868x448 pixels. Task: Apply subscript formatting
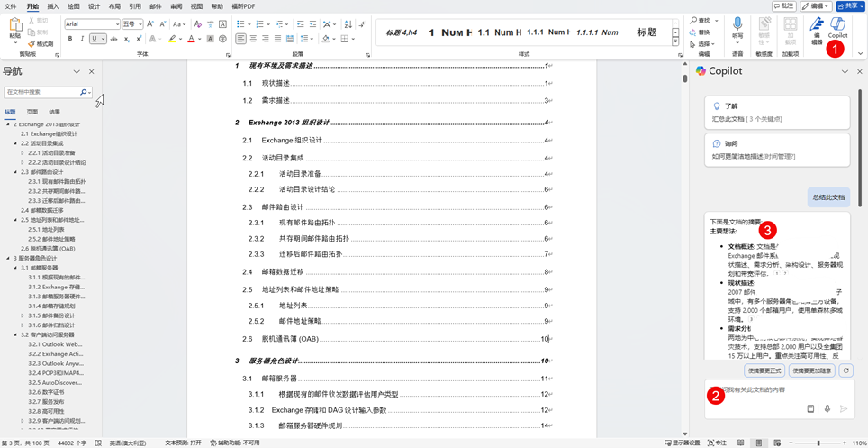pyautogui.click(x=126, y=39)
